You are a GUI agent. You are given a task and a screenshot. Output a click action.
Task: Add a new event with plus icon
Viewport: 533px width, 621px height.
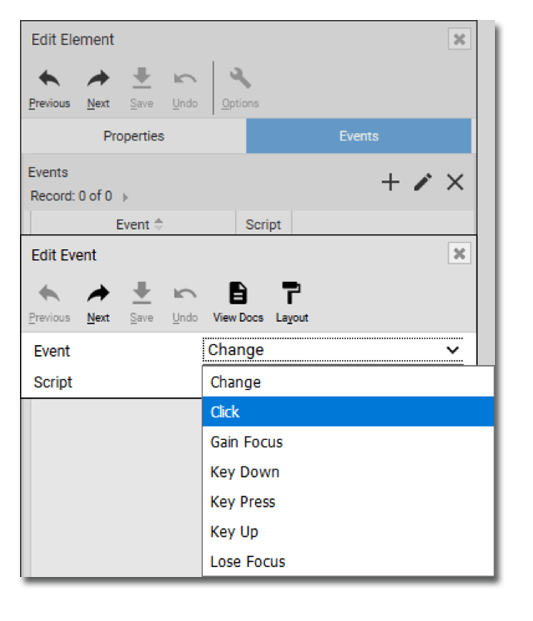tap(390, 182)
